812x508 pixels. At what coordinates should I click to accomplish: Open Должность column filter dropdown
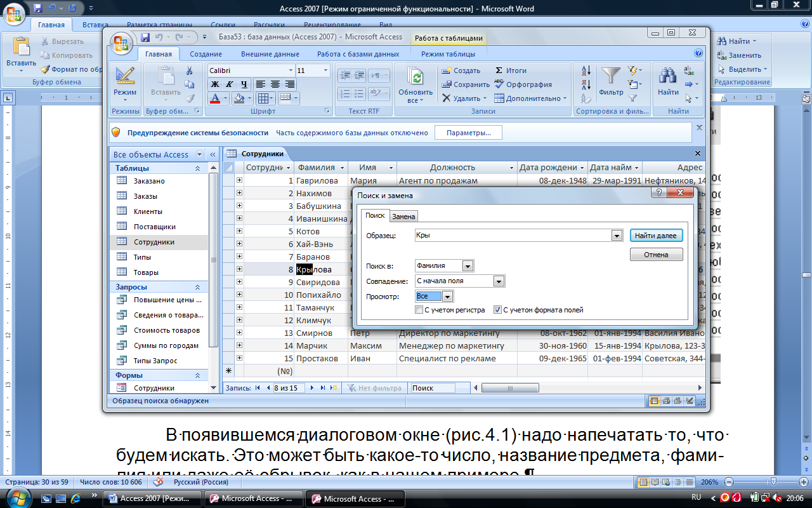coord(512,168)
